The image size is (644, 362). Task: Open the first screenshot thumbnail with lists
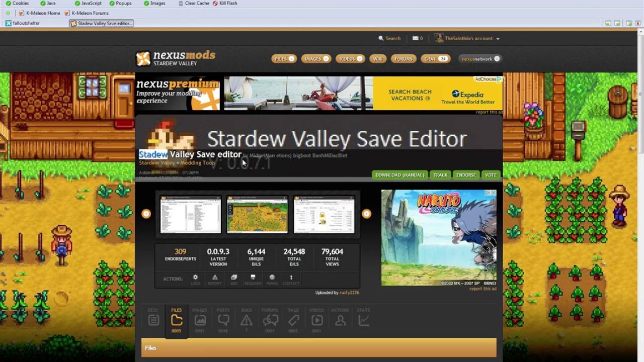click(191, 215)
